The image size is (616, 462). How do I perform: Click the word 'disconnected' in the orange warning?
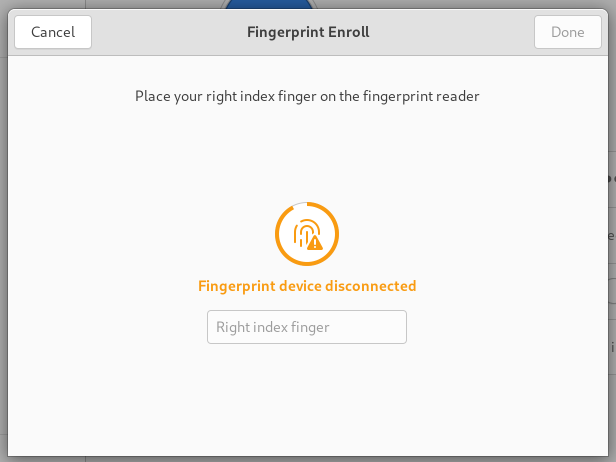tap(370, 286)
